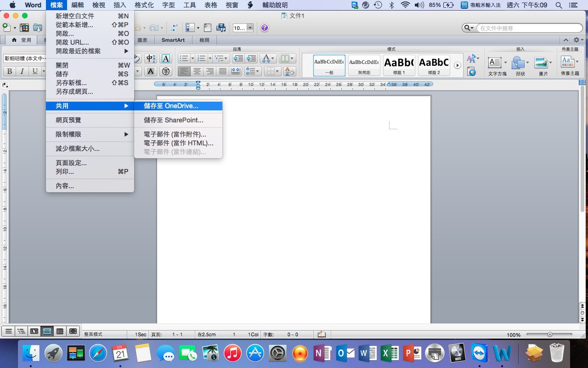Switch to the 圖表 ribbon tab
The width and height of the screenshot is (588, 368).
[142, 40]
